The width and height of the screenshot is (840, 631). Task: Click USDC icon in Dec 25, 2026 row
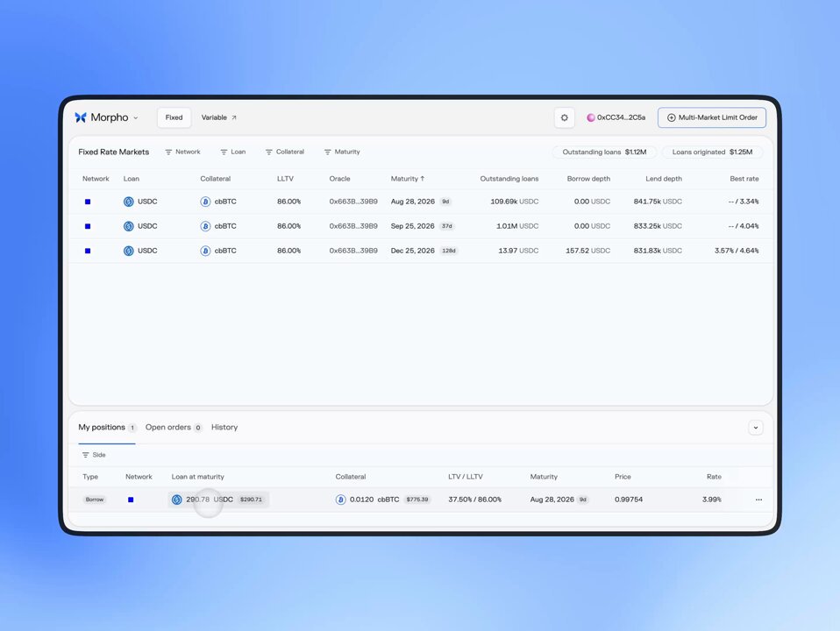point(129,251)
